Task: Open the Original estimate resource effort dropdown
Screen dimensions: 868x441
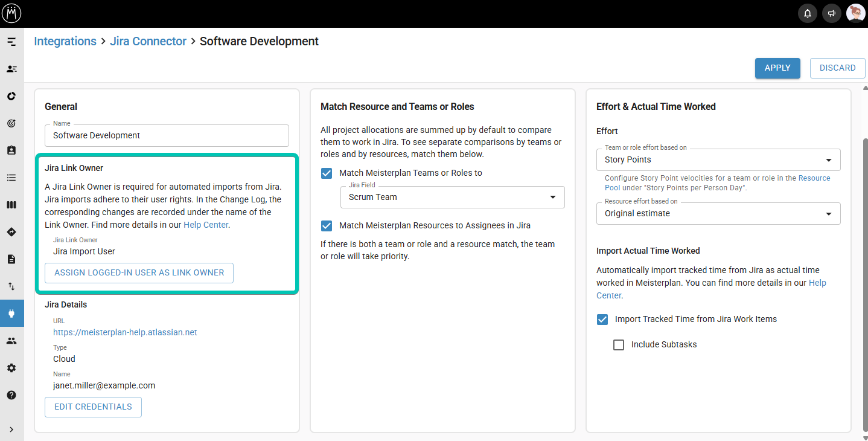Action: (718, 213)
